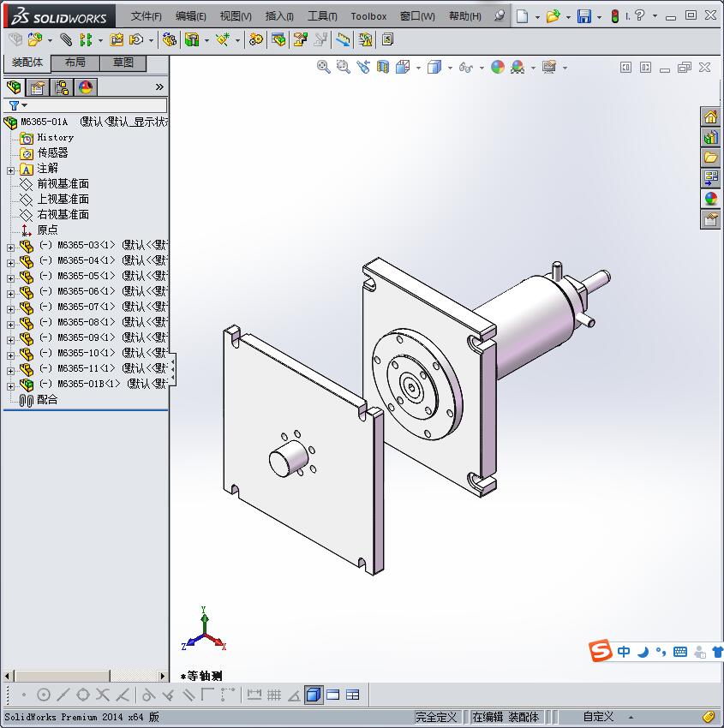Toggle shaded cube view in bottom toolbar
Image resolution: width=724 pixels, height=728 pixels.
pos(314,695)
